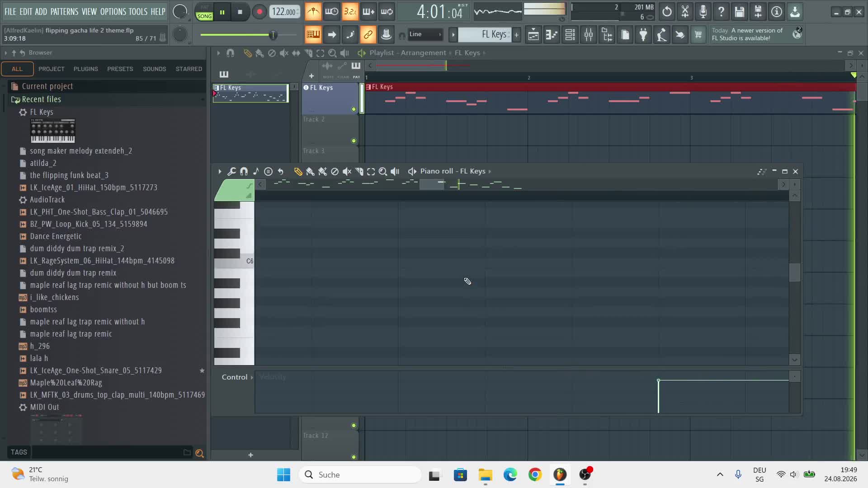Open the playlist options arrow menu

[218, 53]
